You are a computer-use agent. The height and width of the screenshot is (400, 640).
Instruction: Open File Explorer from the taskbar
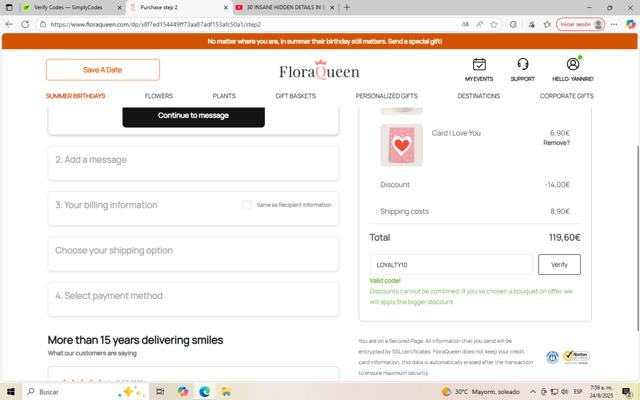tap(226, 392)
